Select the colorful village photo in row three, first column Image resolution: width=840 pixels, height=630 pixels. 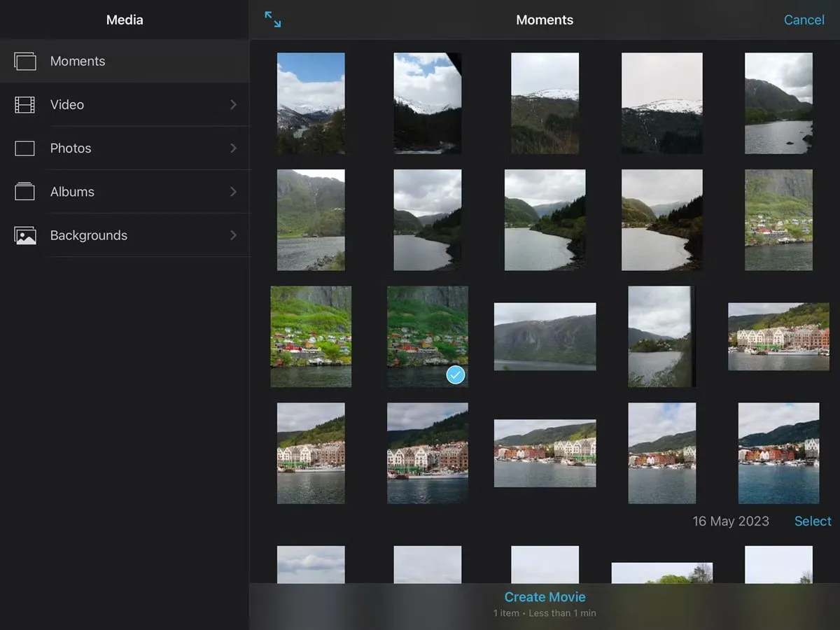pos(311,336)
